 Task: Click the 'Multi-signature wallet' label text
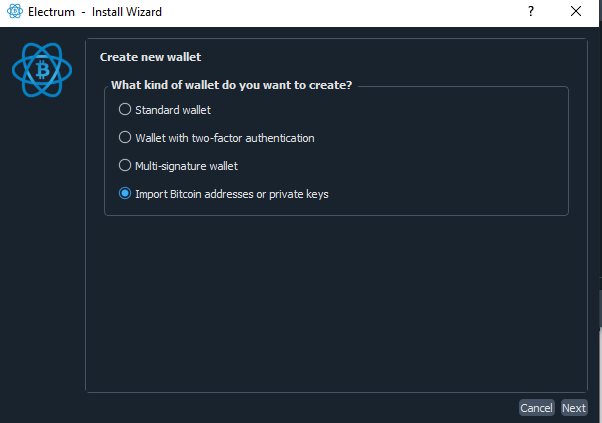[x=186, y=166]
